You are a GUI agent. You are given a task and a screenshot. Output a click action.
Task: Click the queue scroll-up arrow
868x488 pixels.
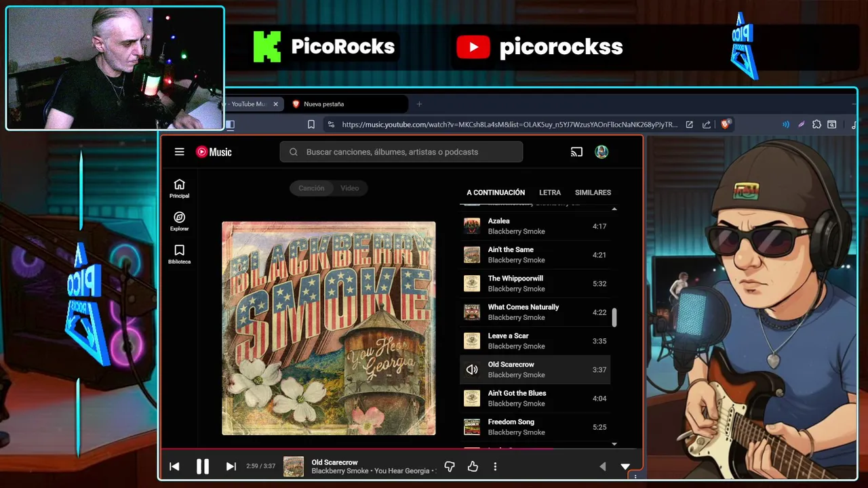614,209
